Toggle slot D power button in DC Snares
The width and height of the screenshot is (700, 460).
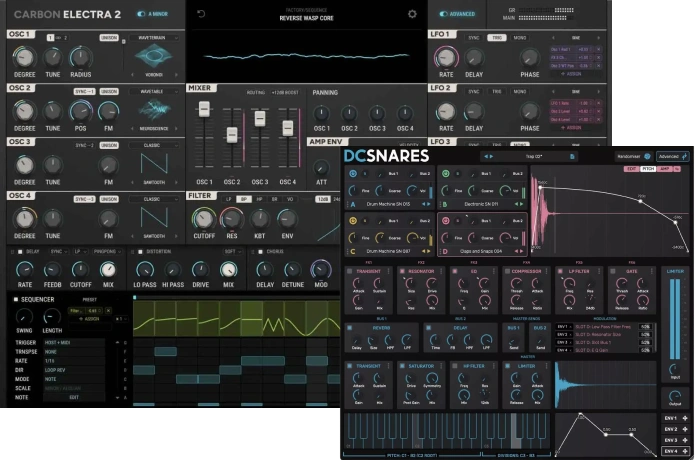click(x=445, y=221)
